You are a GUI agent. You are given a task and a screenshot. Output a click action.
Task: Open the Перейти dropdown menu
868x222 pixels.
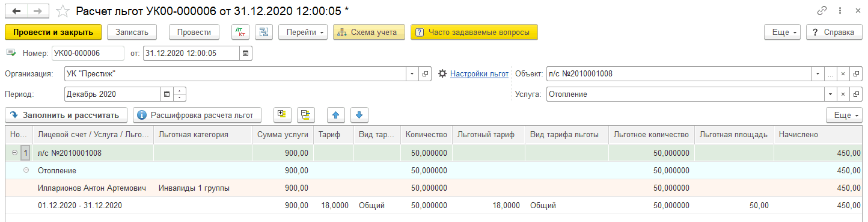pos(303,32)
